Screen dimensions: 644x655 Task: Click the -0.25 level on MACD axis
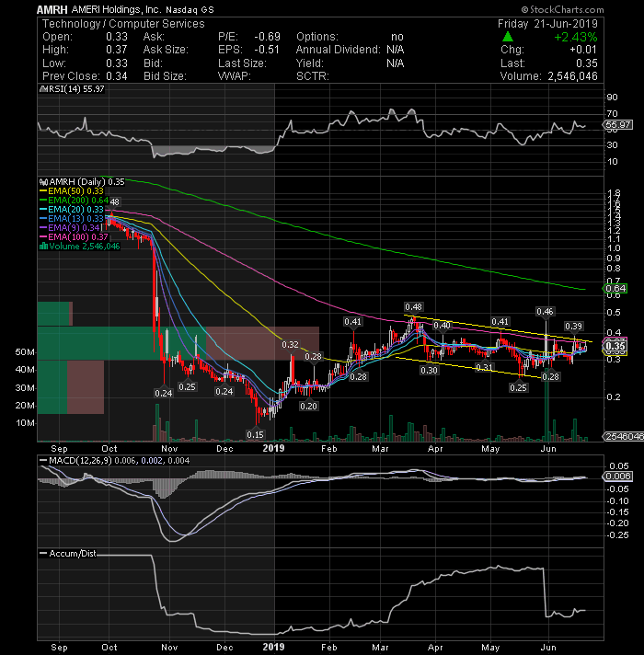pyautogui.click(x=617, y=535)
